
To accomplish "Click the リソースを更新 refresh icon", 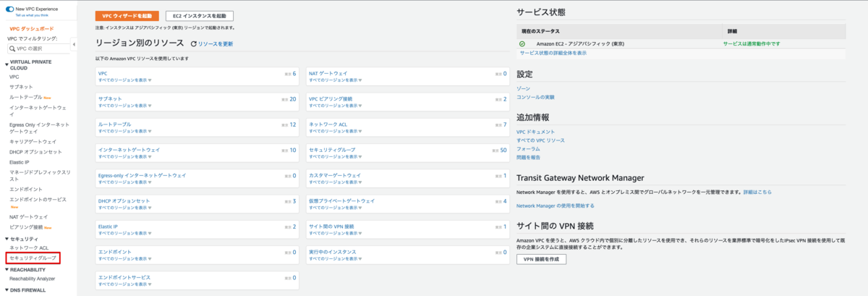I will pyautogui.click(x=193, y=44).
